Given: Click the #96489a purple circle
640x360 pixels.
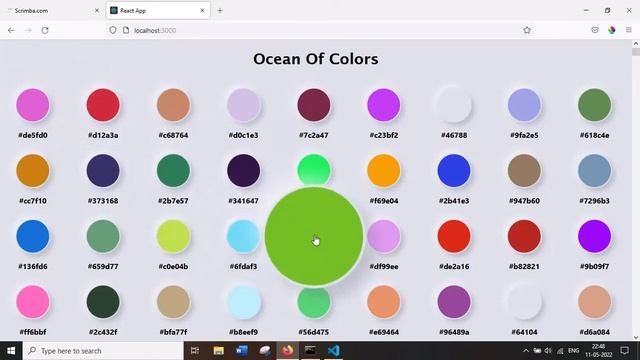Looking at the screenshot, I should pyautogui.click(x=454, y=302).
